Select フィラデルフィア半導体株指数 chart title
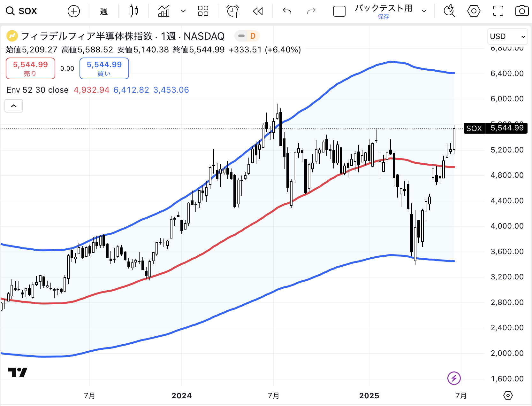The image size is (532, 406). coord(87,36)
